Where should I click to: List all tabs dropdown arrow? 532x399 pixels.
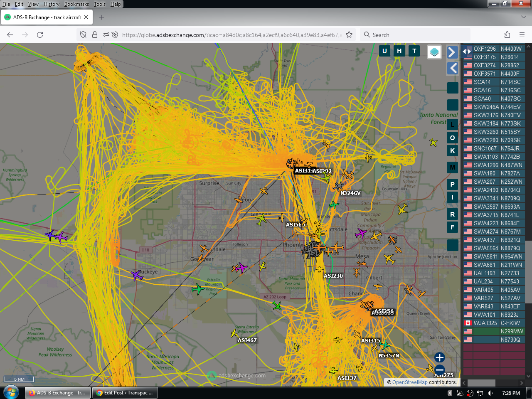[523, 17]
